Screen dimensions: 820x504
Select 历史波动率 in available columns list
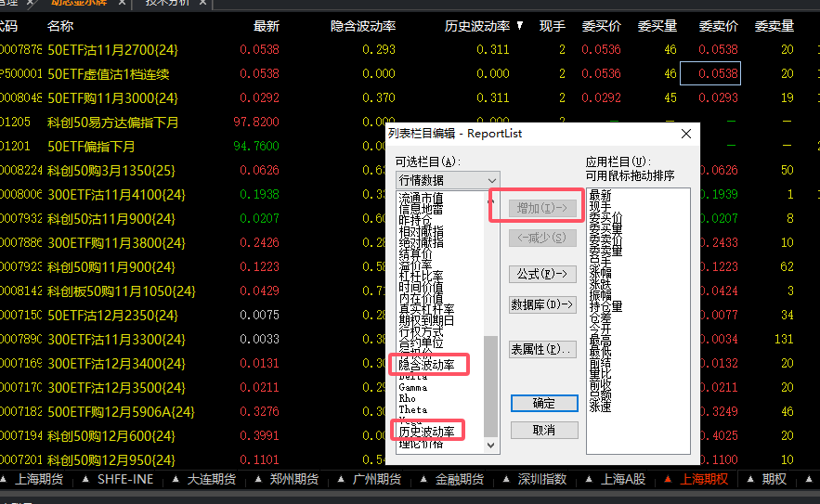427,432
